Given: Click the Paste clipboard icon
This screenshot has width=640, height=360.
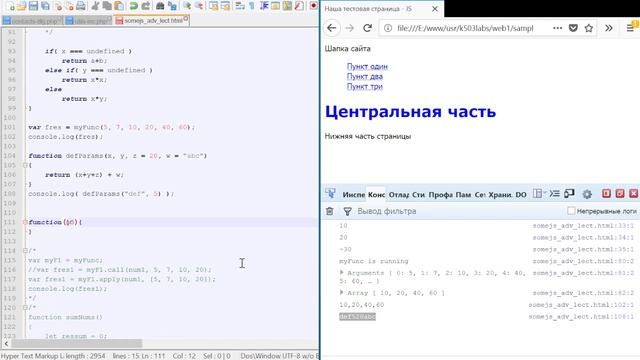Looking at the screenshot, I should click(x=119, y=6).
